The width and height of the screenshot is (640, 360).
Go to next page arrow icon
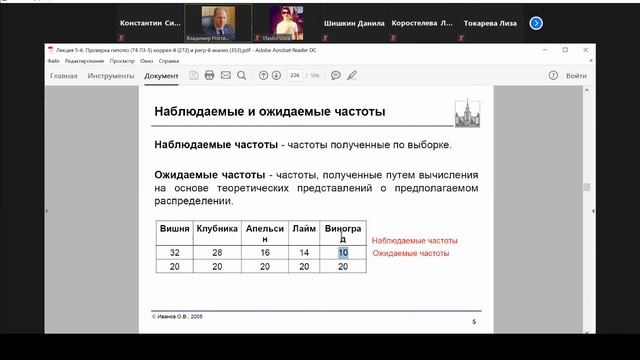(276, 76)
